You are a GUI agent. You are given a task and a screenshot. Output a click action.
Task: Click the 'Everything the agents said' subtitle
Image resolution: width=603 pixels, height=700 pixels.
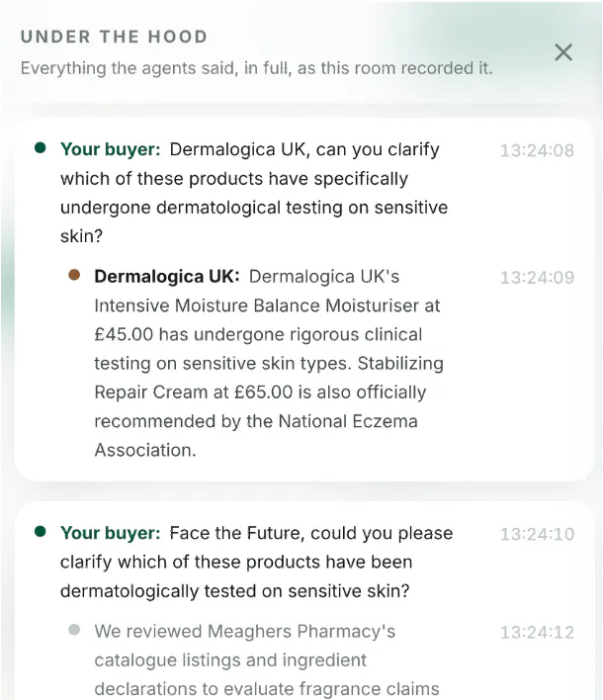[x=257, y=68]
